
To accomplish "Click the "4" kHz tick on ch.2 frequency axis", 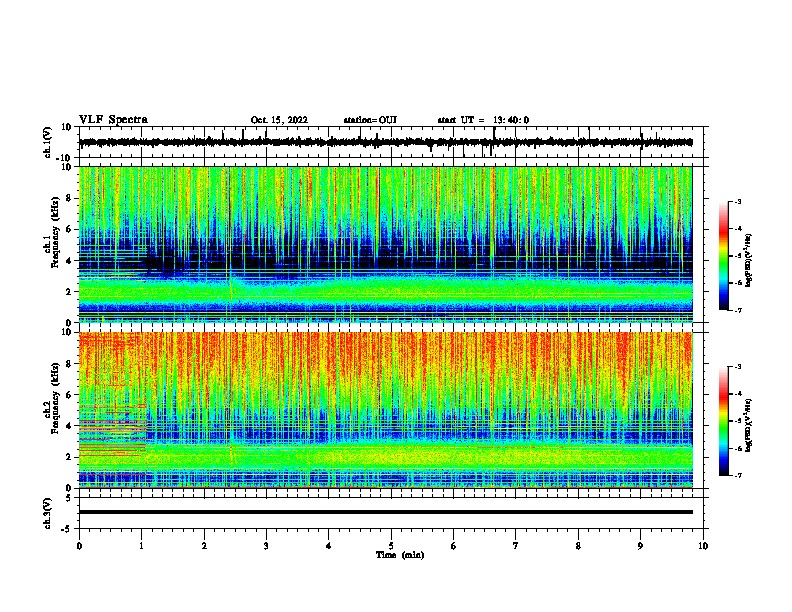I will coord(69,426).
